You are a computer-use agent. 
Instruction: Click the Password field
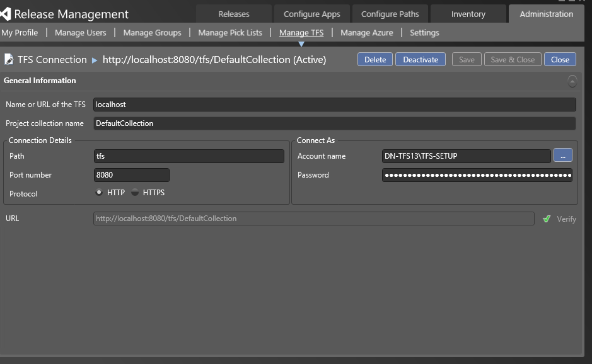tap(477, 175)
